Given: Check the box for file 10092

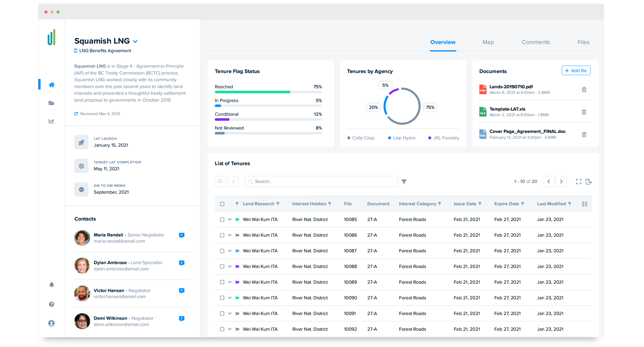Looking at the screenshot, I should (x=222, y=329).
